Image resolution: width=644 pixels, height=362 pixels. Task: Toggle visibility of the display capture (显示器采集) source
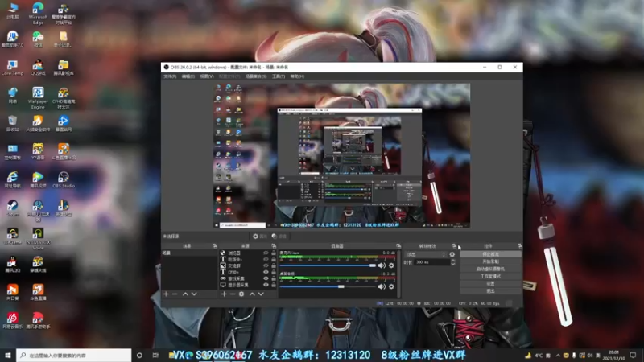coord(266,285)
